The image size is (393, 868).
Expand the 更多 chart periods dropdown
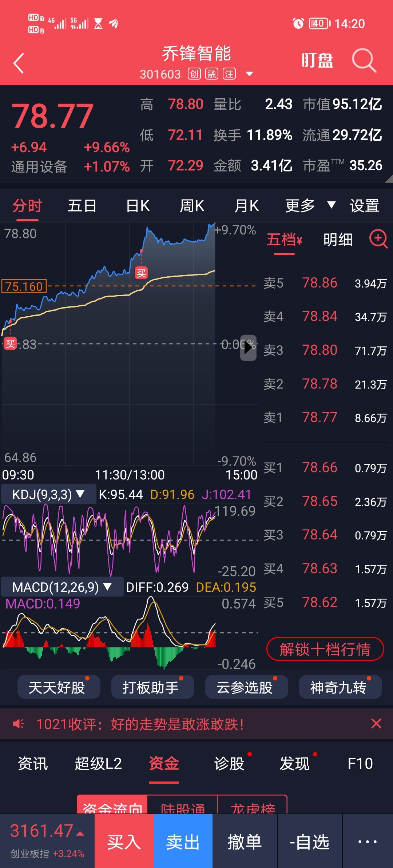pos(310,206)
